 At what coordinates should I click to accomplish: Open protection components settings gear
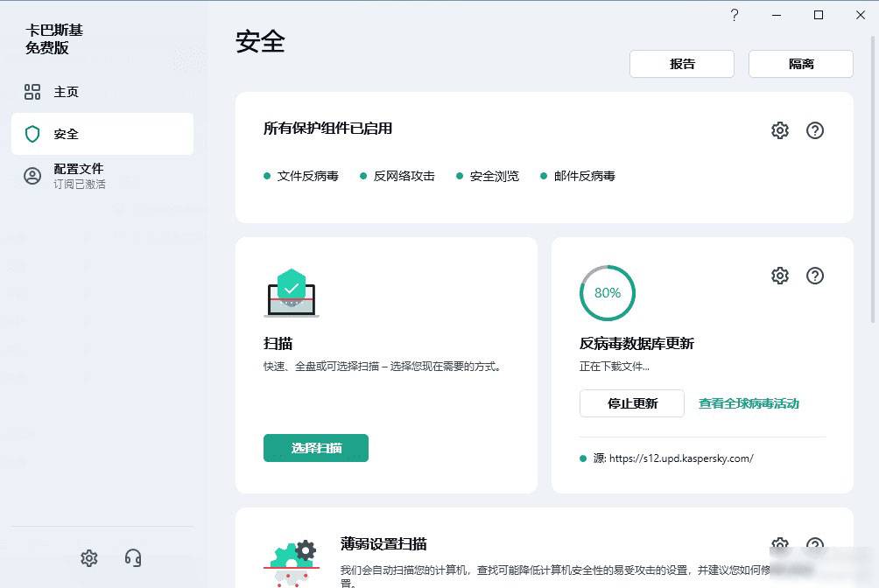click(x=780, y=130)
